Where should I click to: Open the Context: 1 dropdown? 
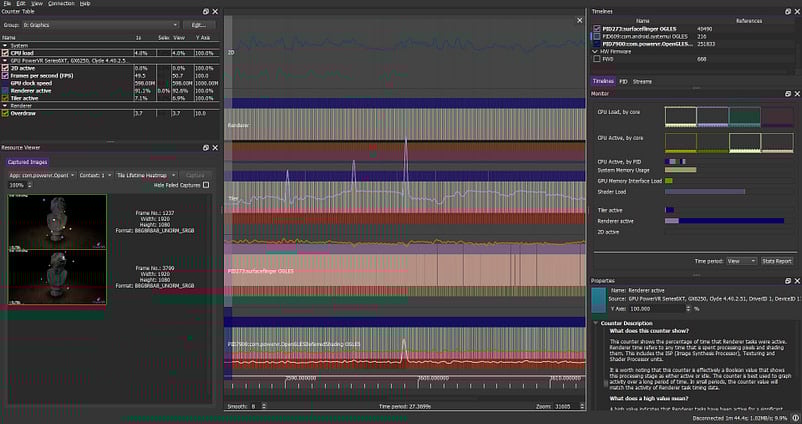(x=95, y=175)
